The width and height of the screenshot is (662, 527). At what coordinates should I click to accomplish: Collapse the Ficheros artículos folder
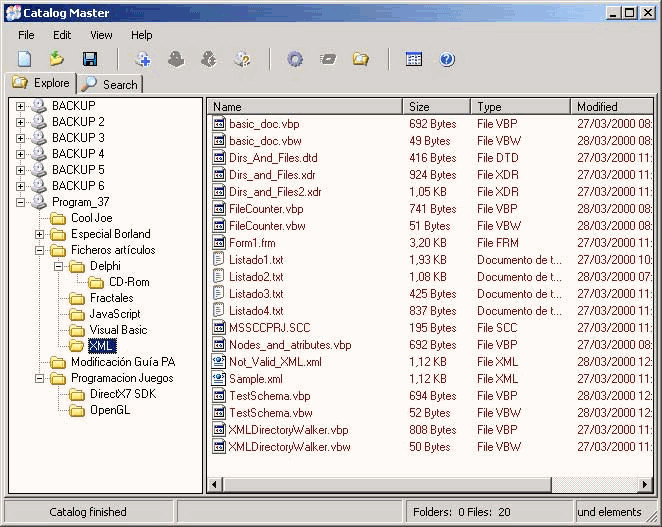click(39, 250)
